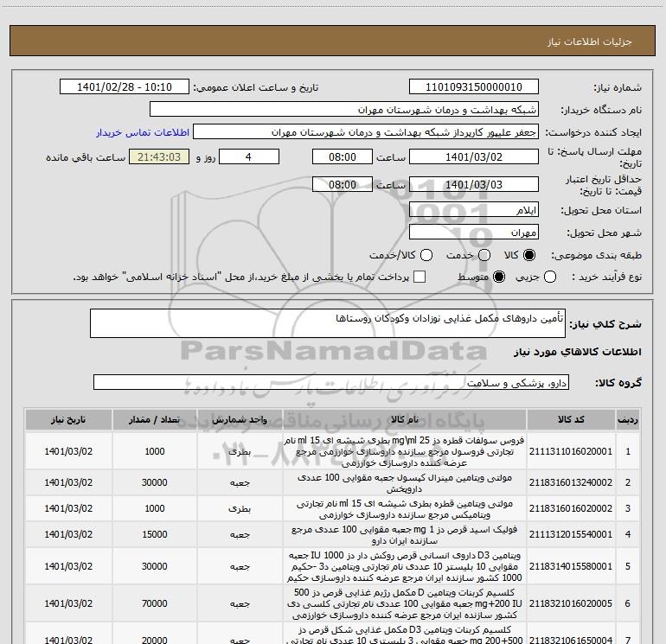Click the تعداد / مقدار column header

(x=155, y=419)
